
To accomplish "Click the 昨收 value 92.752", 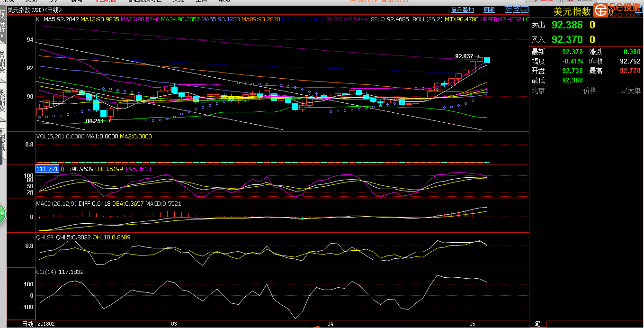I will (x=630, y=61).
